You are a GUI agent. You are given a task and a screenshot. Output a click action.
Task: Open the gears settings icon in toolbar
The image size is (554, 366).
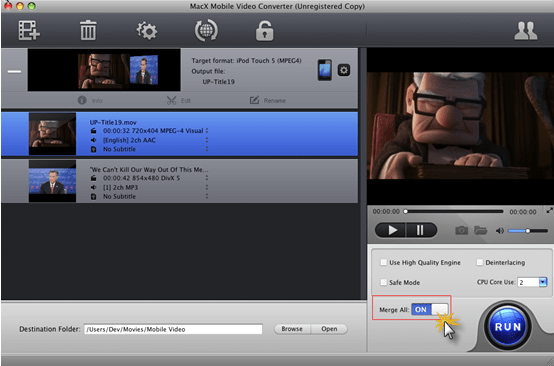tap(147, 31)
